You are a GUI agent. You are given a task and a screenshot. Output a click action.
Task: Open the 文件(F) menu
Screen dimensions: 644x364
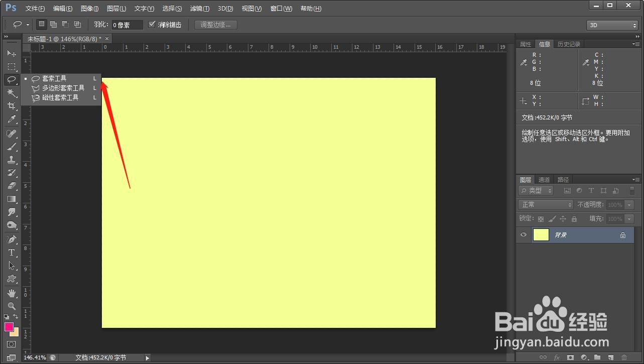click(35, 9)
